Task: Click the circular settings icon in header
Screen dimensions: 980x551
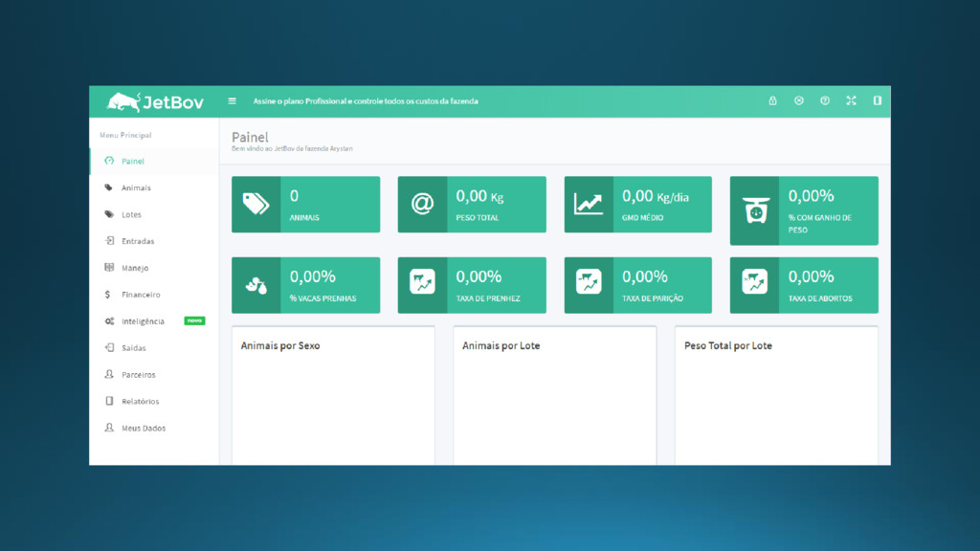Action: [799, 100]
